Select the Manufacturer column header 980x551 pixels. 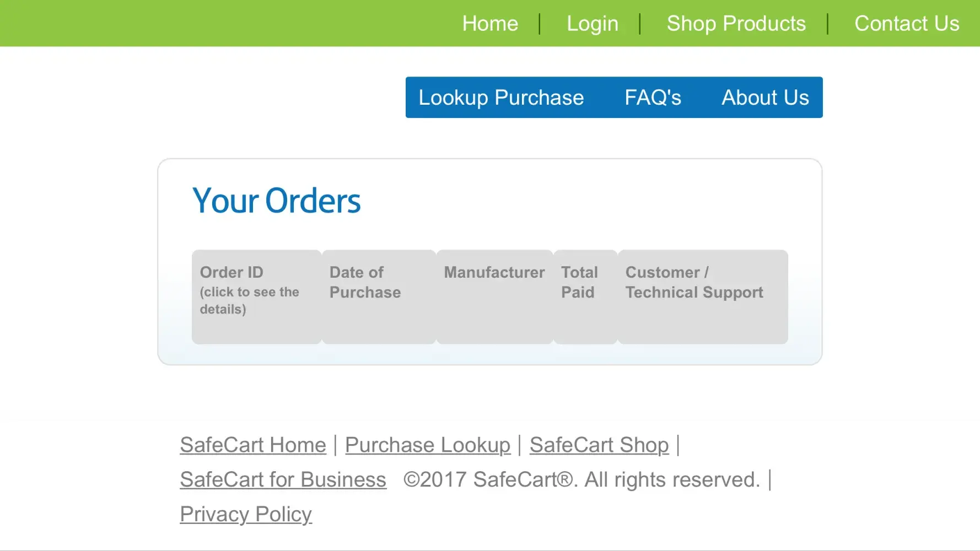(494, 272)
